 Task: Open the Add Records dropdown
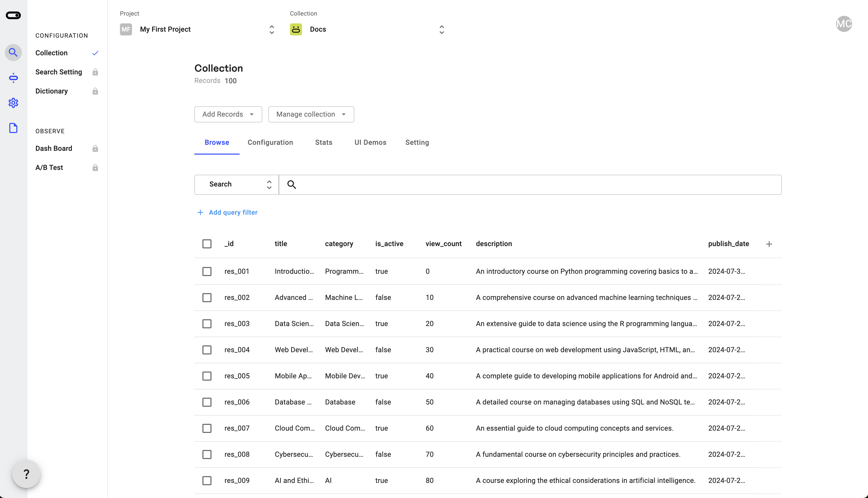pyautogui.click(x=228, y=114)
